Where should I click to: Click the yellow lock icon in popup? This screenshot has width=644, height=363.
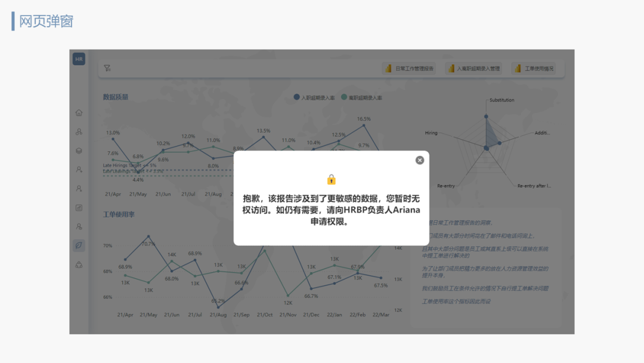pyautogui.click(x=332, y=179)
